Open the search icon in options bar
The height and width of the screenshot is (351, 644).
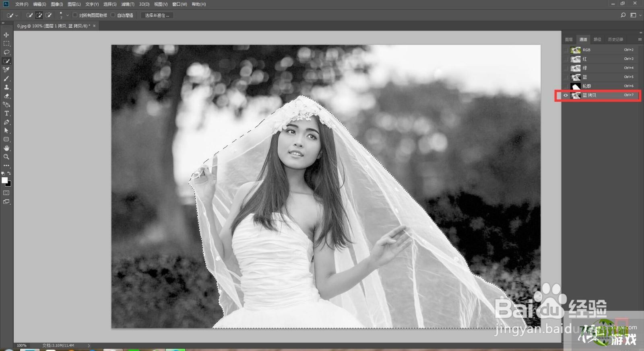[x=623, y=15]
